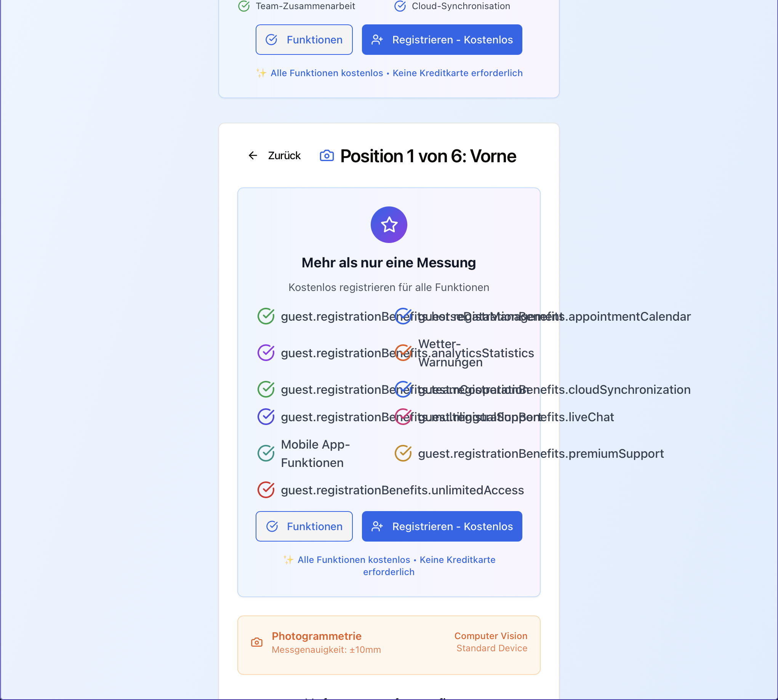Screen dimensions: 778x700
Task: Click the Photogrammetrie title text
Action: [316, 636]
